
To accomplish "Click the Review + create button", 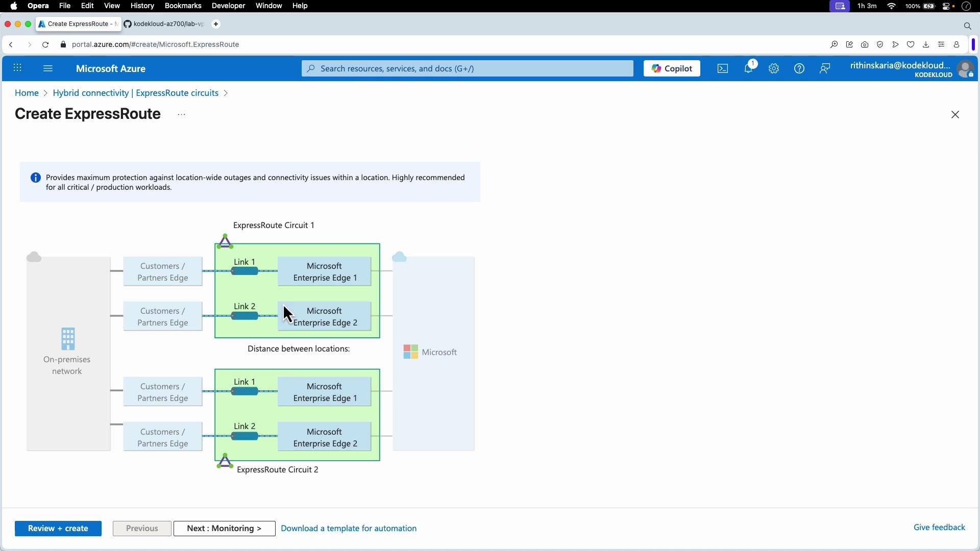I will point(58,529).
